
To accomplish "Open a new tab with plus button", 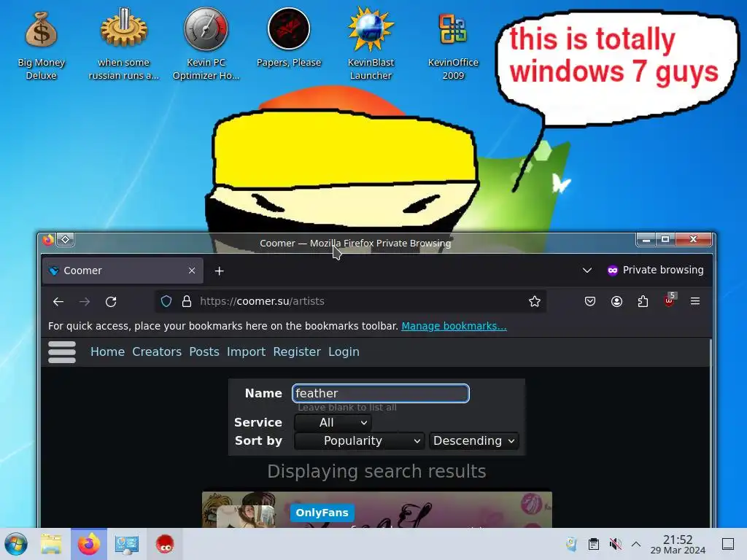I will (x=219, y=271).
